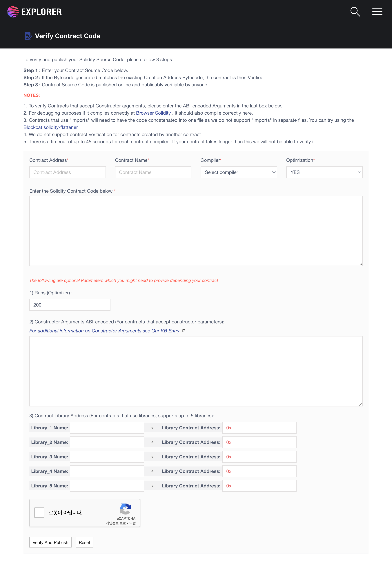Click the arrow icon after Library_1 Name

point(152,428)
